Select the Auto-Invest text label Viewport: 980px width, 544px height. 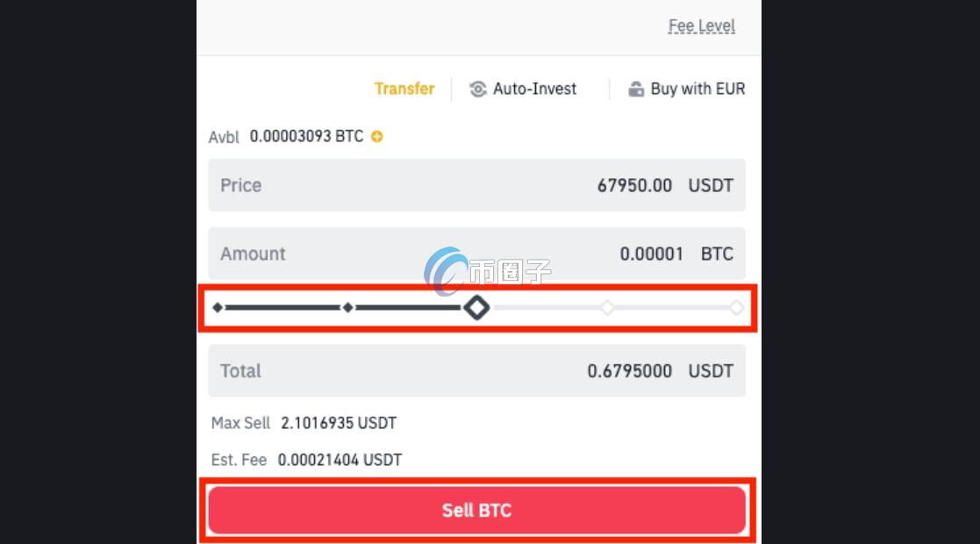click(x=534, y=89)
